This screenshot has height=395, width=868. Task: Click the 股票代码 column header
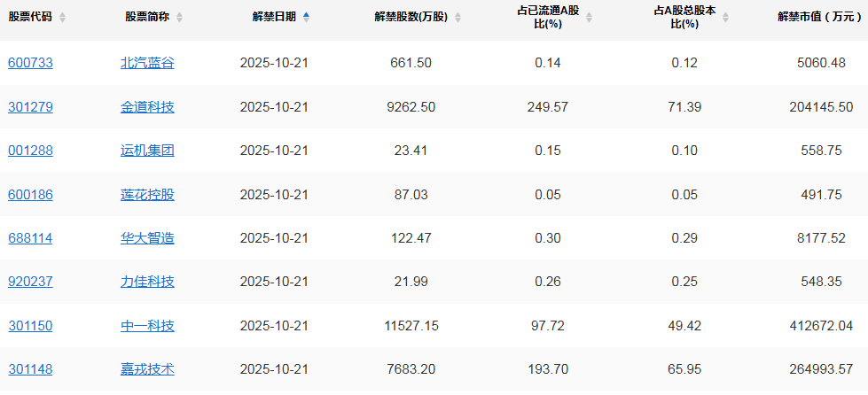[x=30, y=17]
